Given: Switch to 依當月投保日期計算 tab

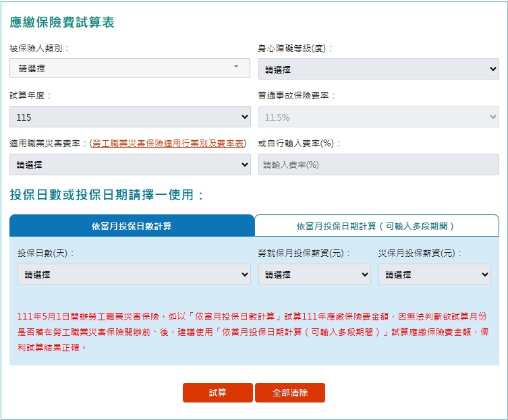Looking at the screenshot, I should (376, 226).
